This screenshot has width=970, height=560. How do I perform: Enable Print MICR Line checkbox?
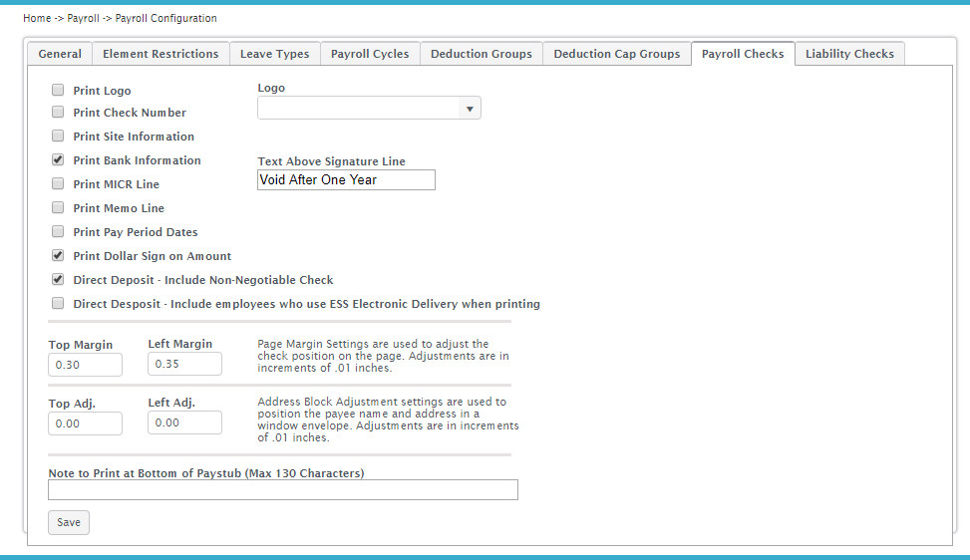point(58,183)
